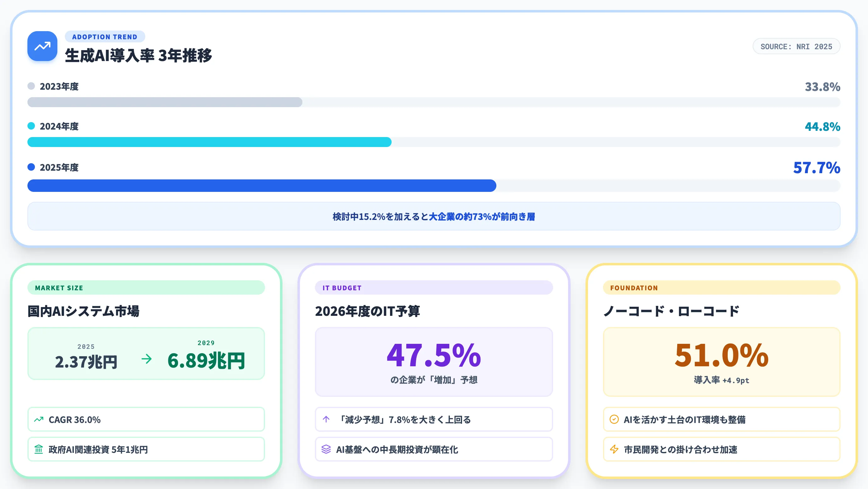The image size is (868, 489).
Task: Click the MARKET SIZE tag
Action: (146, 288)
